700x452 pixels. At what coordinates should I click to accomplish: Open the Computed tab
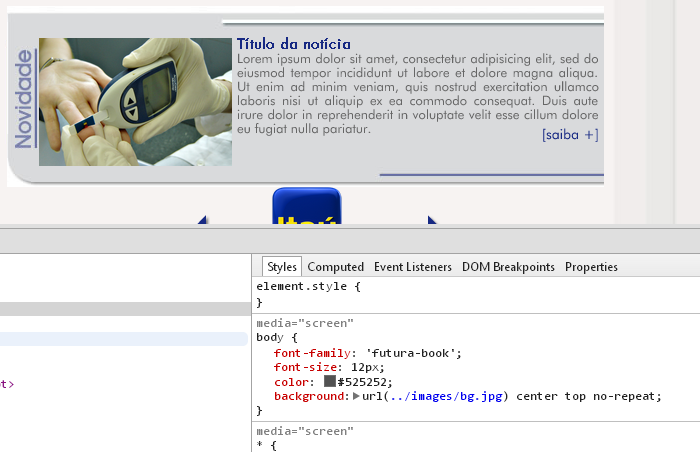coord(335,267)
